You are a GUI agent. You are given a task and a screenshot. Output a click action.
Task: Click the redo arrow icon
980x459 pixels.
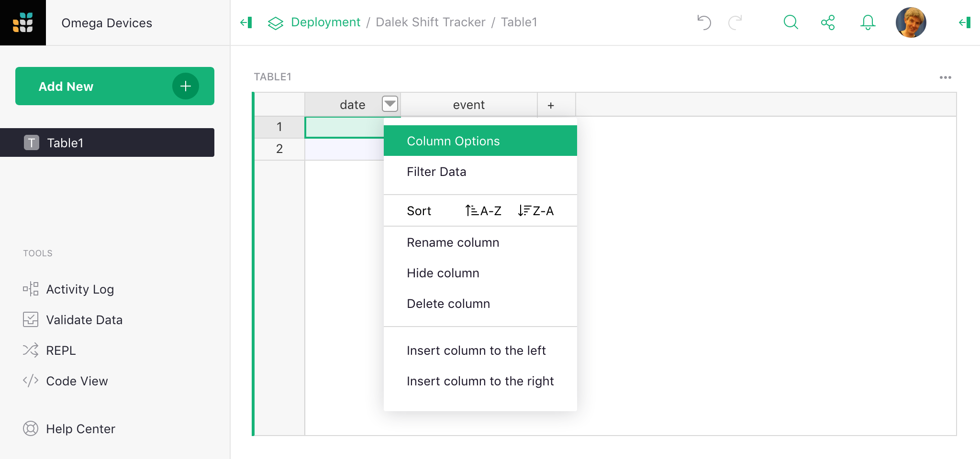click(735, 22)
